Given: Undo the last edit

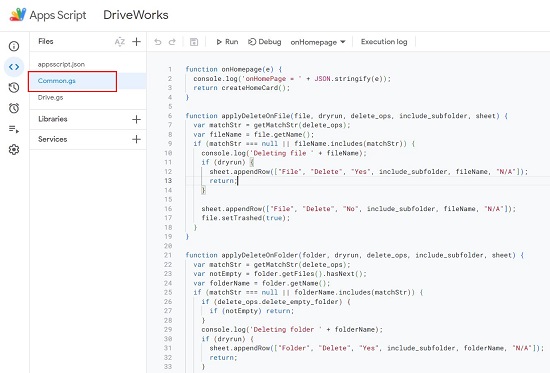Looking at the screenshot, I should coord(158,42).
